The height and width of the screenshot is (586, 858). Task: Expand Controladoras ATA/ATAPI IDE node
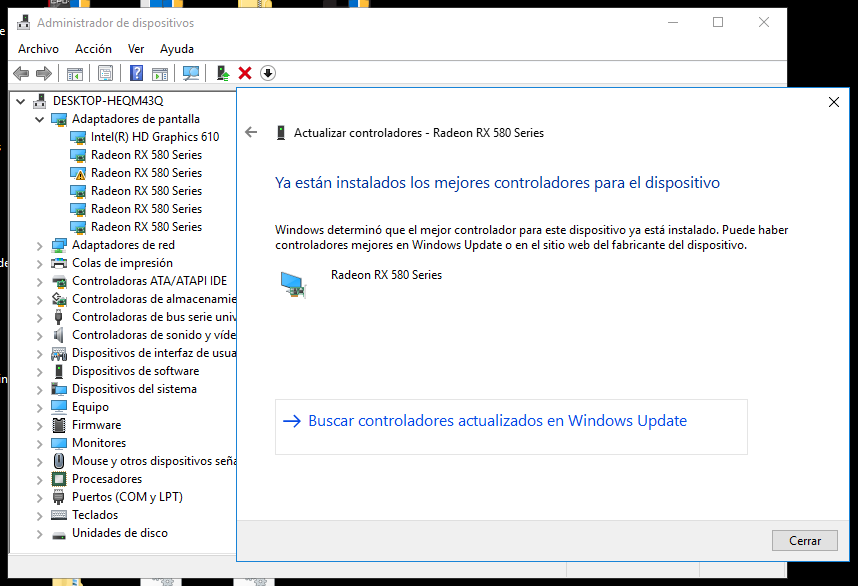click(39, 282)
